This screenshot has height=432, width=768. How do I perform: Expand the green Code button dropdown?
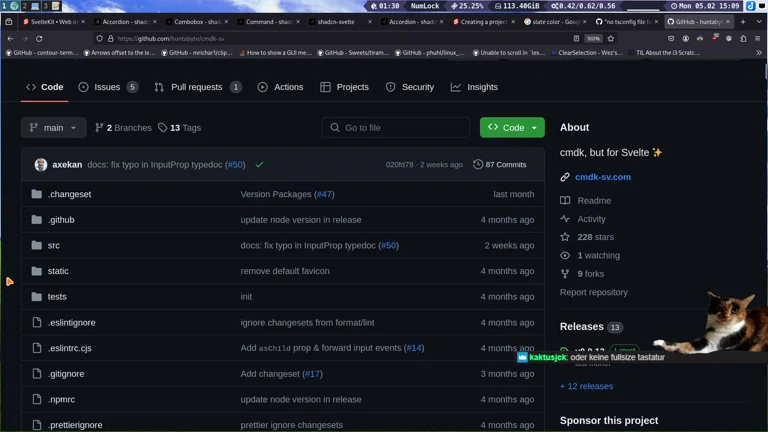pyautogui.click(x=534, y=127)
